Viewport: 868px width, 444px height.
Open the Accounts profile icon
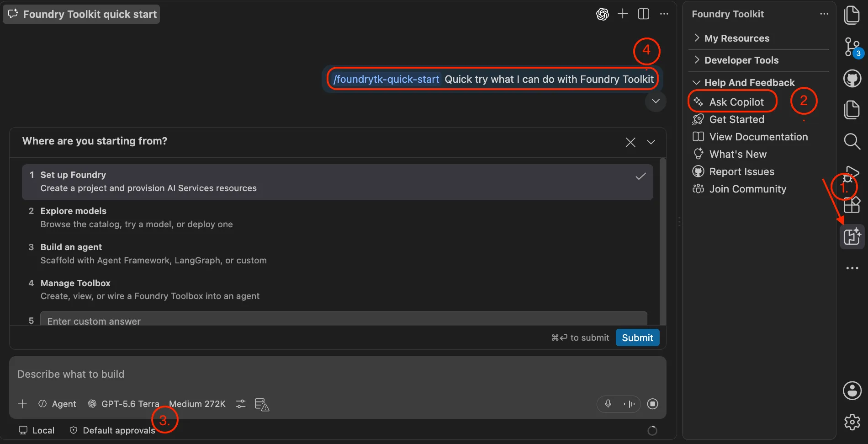point(852,391)
